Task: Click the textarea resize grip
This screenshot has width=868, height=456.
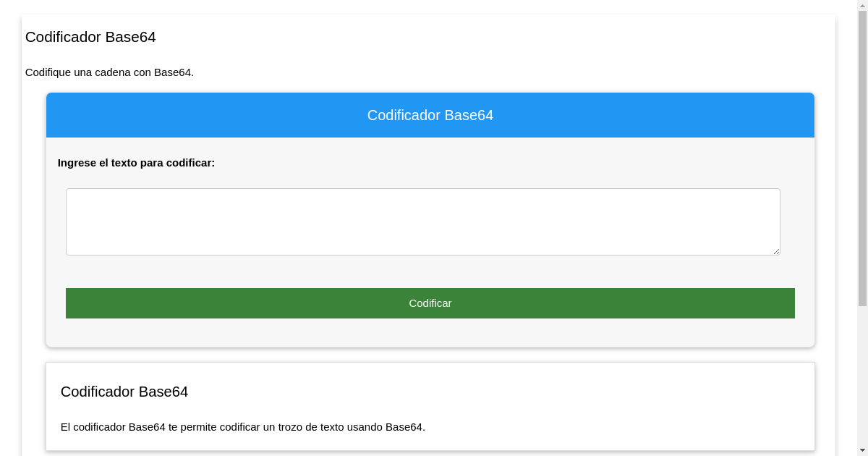Action: pyautogui.click(x=777, y=251)
